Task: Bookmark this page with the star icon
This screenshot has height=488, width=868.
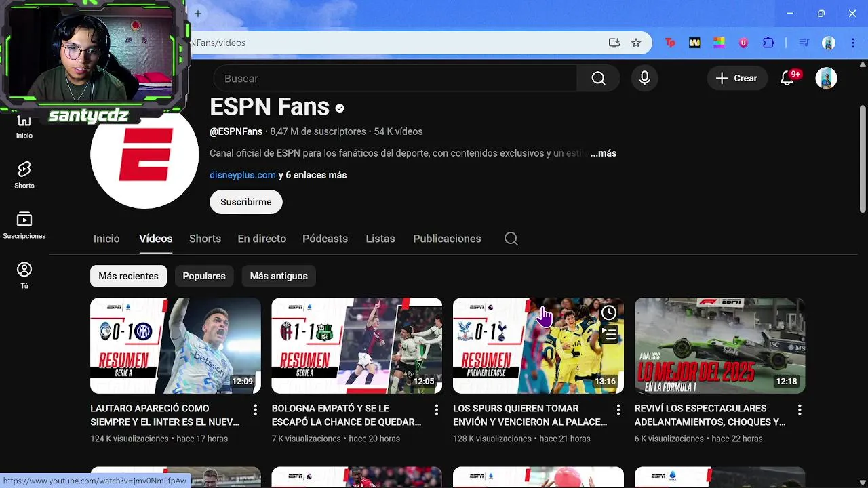Action: click(636, 43)
